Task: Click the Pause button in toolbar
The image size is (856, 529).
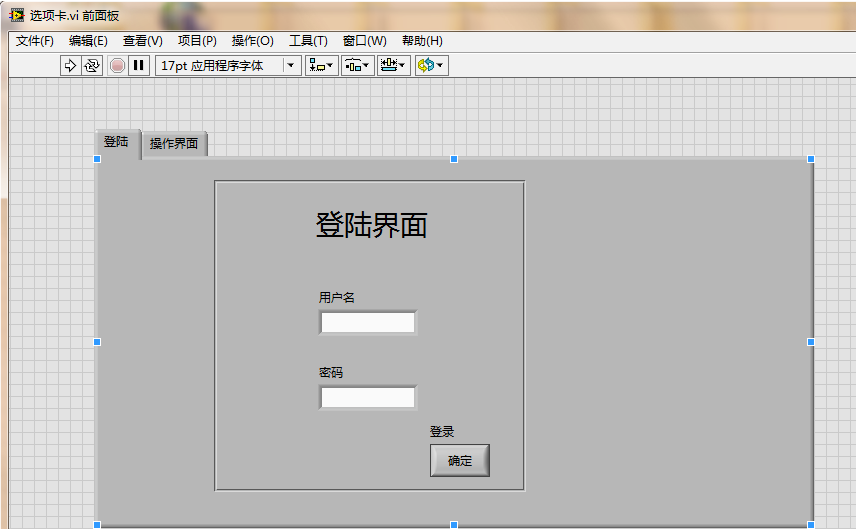Action: [x=139, y=66]
